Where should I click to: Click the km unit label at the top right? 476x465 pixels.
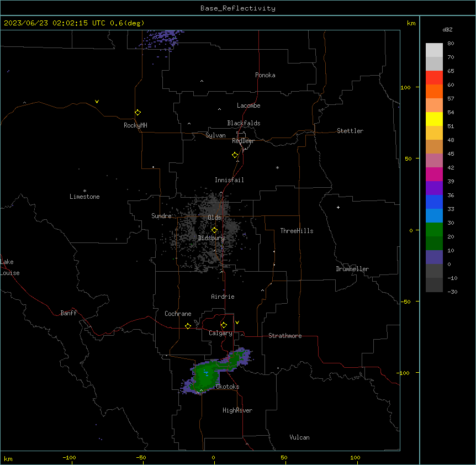pos(411,23)
